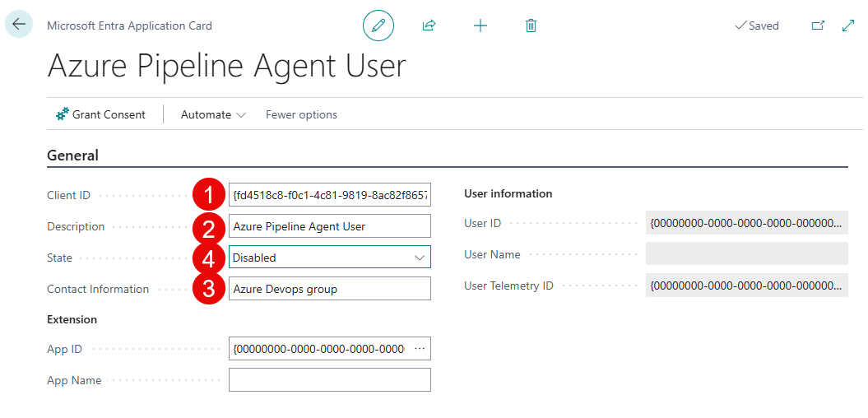This screenshot has height=418, width=868.
Task: Click the User Name read-only field
Action: [x=747, y=254]
